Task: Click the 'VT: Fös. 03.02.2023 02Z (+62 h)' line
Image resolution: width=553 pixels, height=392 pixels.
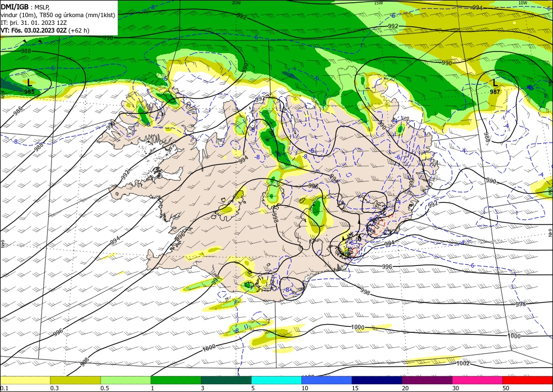Action: coord(45,30)
